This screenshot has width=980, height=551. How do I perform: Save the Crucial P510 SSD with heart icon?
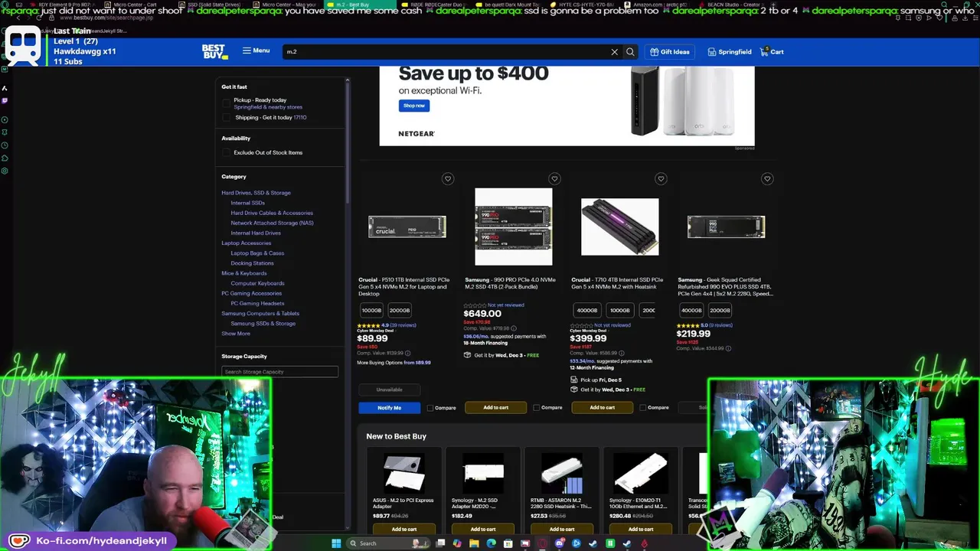point(448,179)
